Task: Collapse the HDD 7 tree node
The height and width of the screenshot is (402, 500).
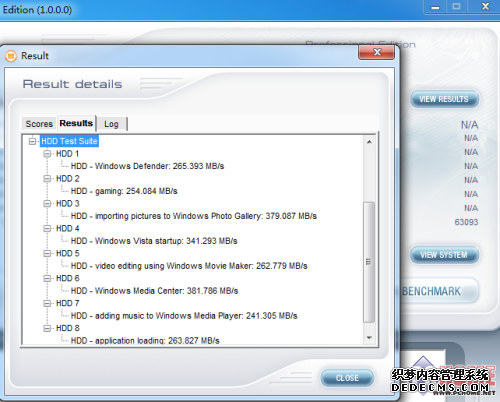Action: click(47, 303)
